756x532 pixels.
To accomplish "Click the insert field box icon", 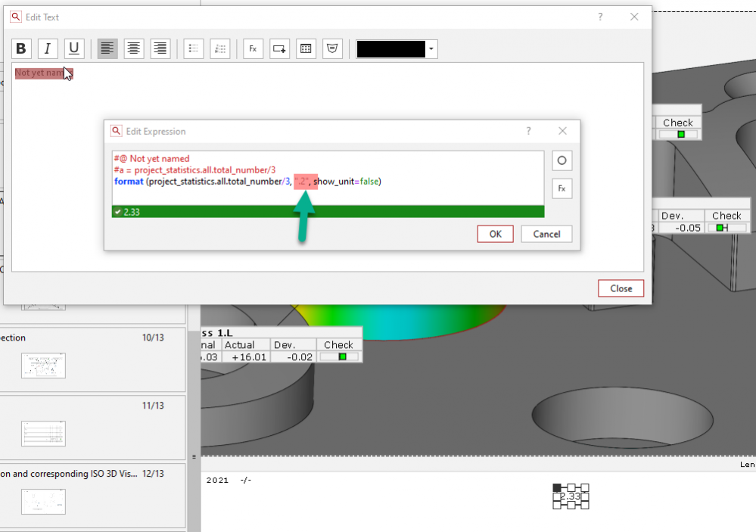I will coord(279,49).
